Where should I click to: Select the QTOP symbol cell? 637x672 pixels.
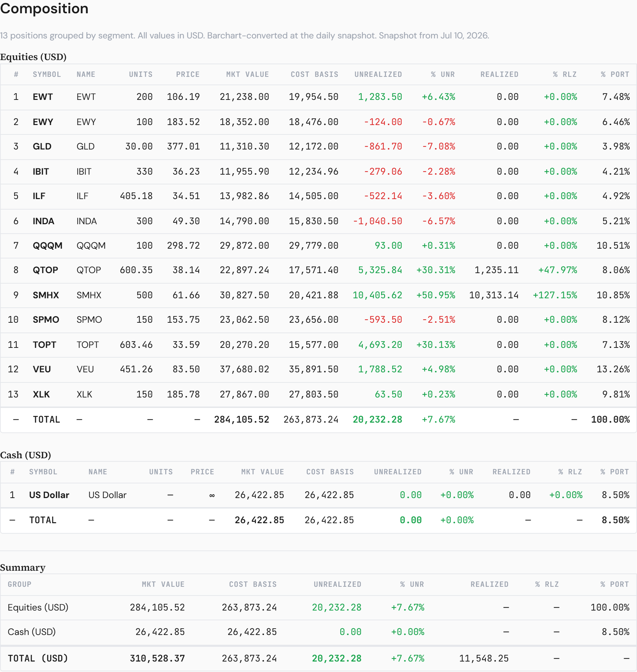click(45, 270)
